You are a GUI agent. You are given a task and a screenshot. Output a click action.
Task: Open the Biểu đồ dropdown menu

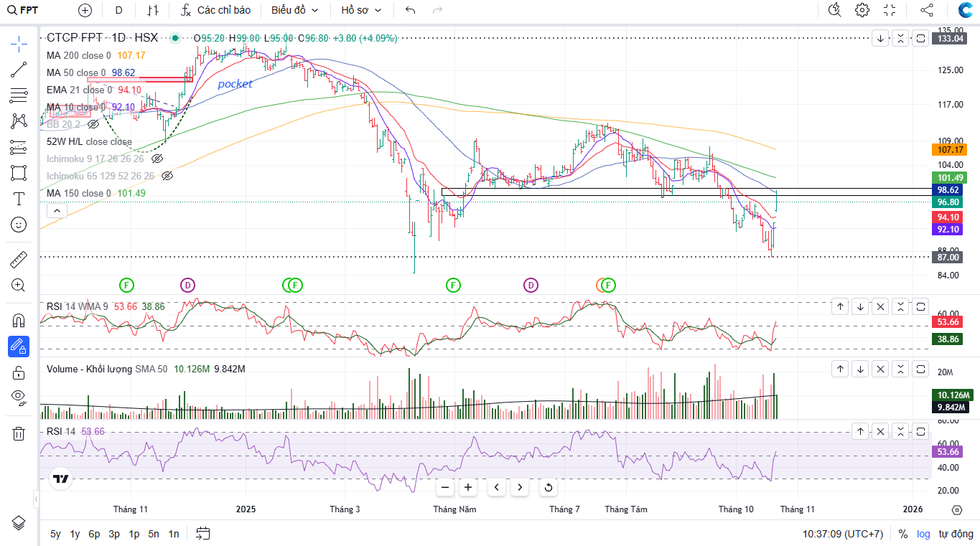(294, 10)
